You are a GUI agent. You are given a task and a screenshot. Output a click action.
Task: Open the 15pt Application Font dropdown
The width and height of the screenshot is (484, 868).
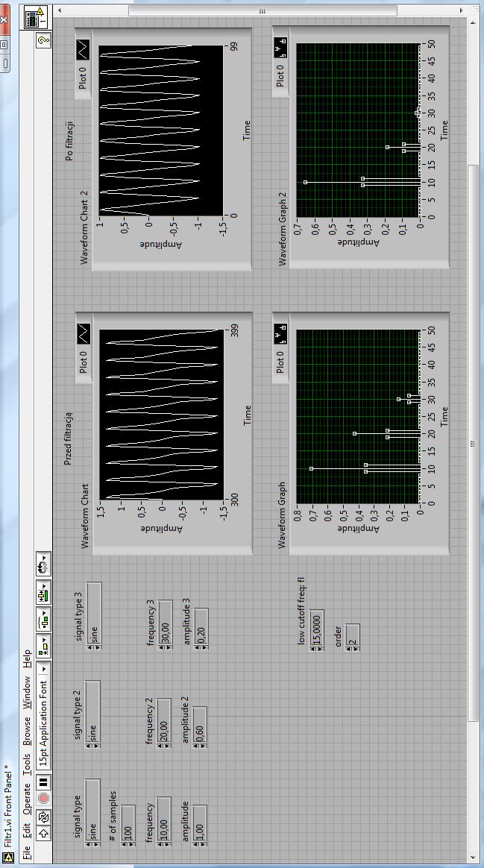44,714
